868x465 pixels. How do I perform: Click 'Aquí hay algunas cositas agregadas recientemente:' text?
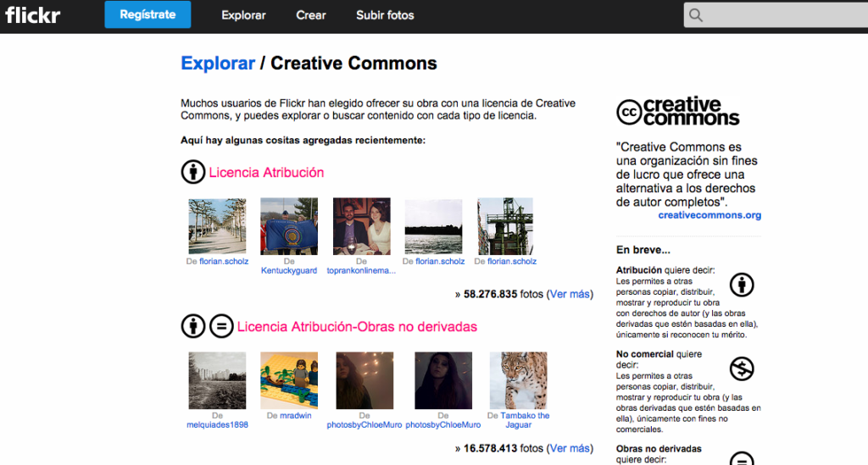[x=303, y=141]
